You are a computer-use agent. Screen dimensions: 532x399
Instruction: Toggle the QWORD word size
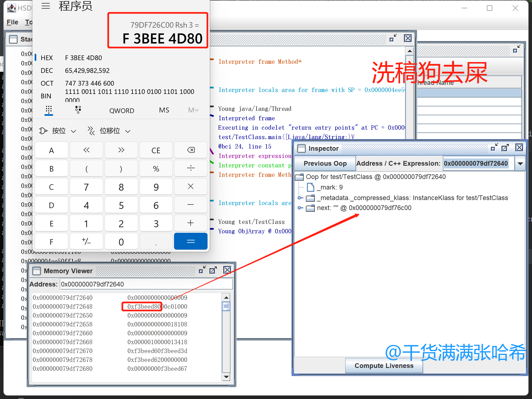(122, 111)
